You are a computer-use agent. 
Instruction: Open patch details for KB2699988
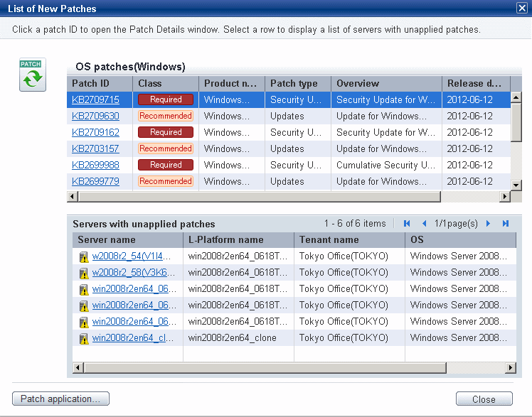coord(95,165)
